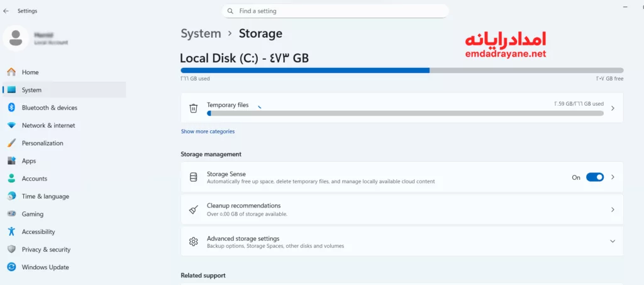The height and width of the screenshot is (285, 644).
Task: Click the search magnifier icon
Action: (230, 11)
